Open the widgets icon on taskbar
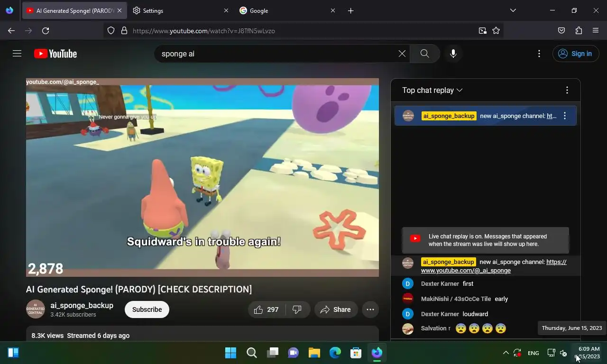The height and width of the screenshot is (364, 607). pyautogui.click(x=13, y=353)
